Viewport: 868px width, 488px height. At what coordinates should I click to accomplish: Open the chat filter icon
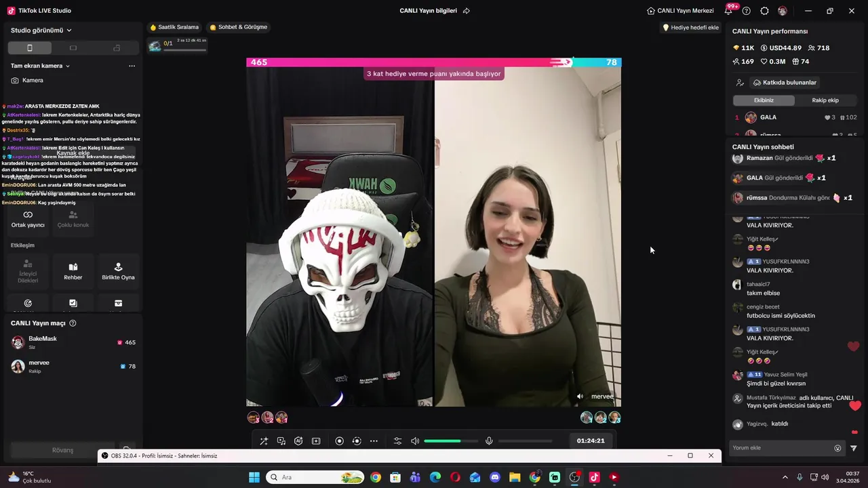click(854, 448)
